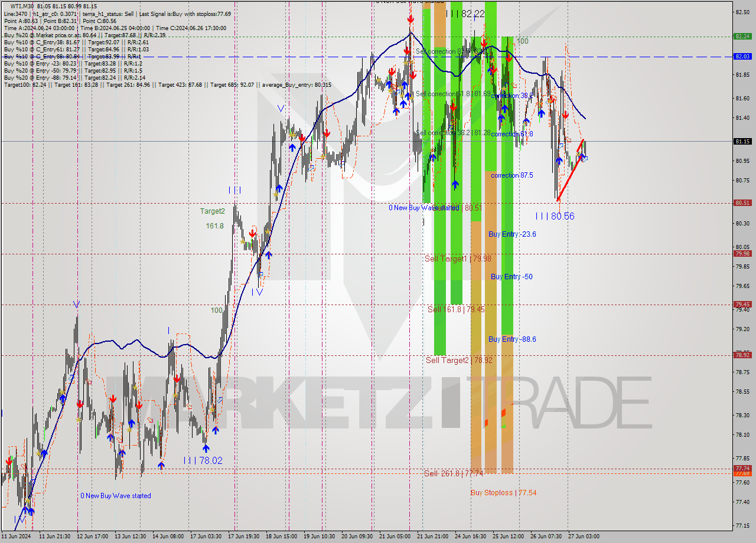Click the '17 Jun 19:30' time label
The height and width of the screenshot is (543, 756).
tap(243, 537)
